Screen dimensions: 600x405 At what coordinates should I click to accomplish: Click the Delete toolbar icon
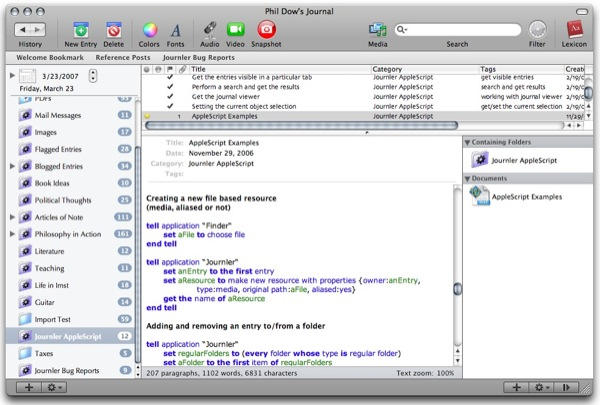click(114, 30)
